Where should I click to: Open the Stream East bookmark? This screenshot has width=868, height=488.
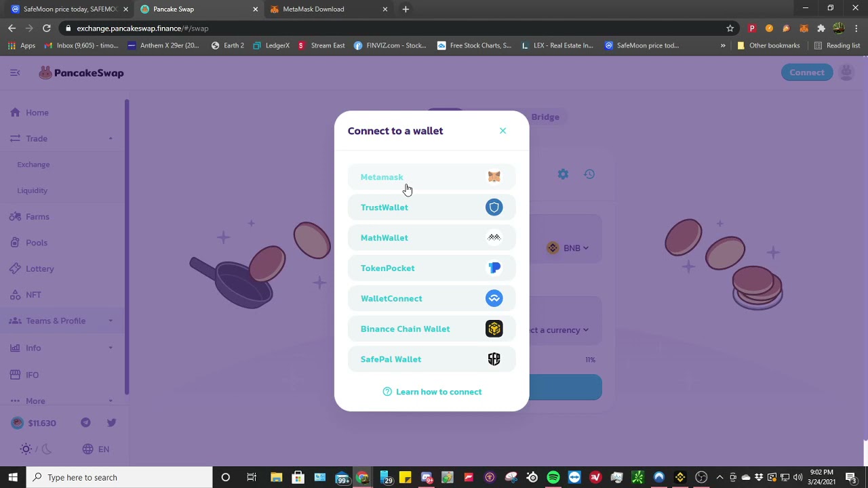pyautogui.click(x=321, y=45)
